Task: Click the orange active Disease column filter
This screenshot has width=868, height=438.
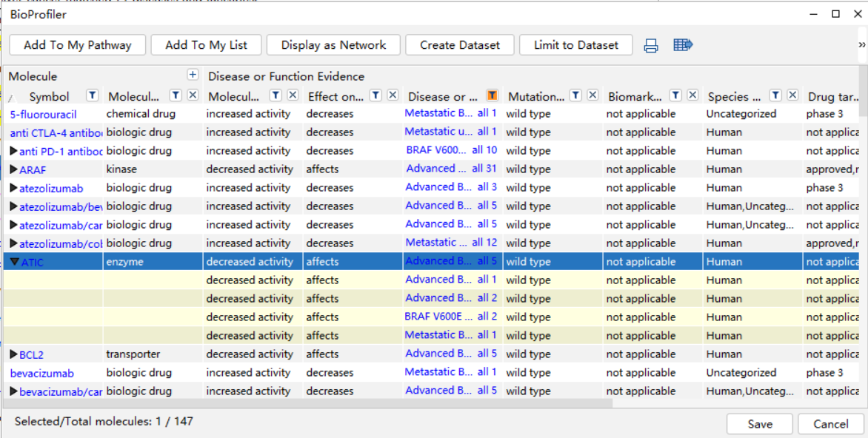Action: (x=492, y=95)
